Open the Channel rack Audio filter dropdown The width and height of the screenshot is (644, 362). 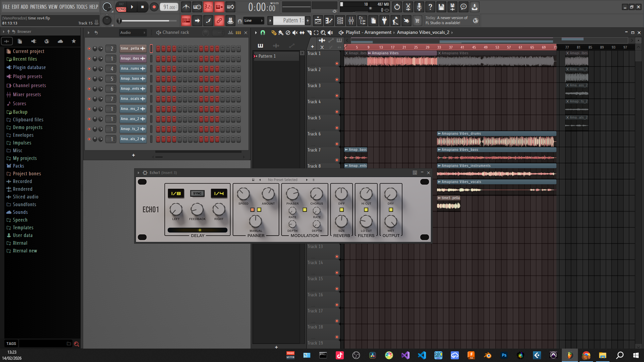[133, 33]
